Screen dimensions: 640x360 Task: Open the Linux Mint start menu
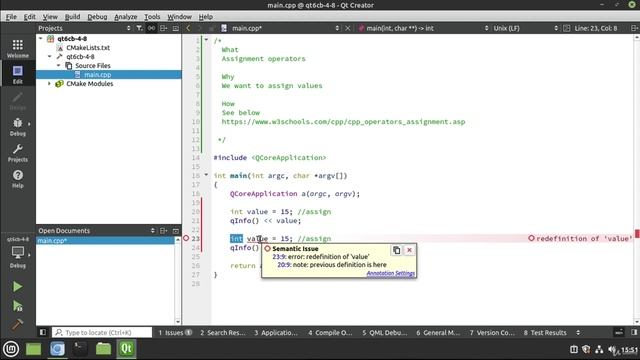[11, 349]
